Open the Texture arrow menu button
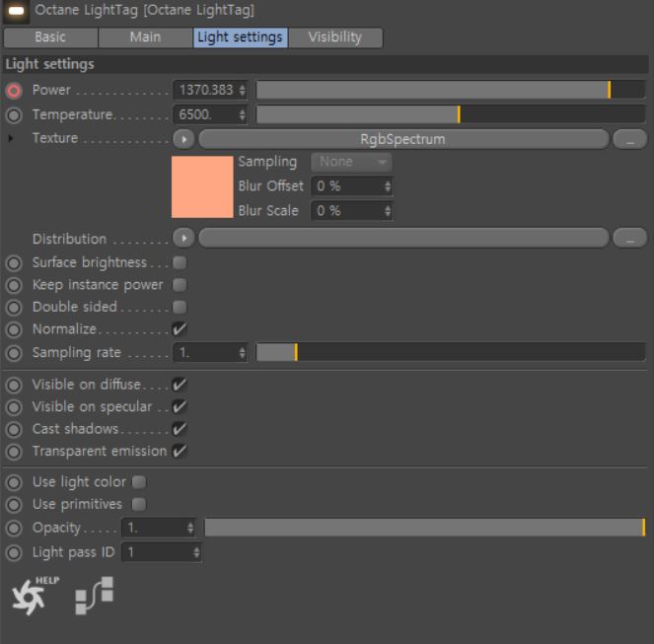The height and width of the screenshot is (644, 654). [183, 139]
